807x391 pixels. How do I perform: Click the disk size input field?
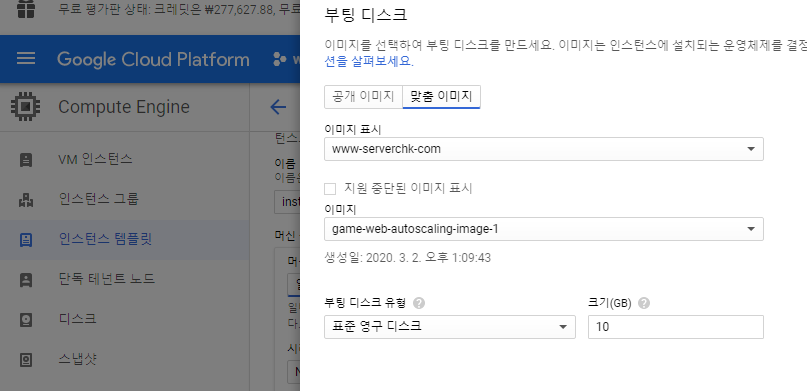[x=676, y=327]
